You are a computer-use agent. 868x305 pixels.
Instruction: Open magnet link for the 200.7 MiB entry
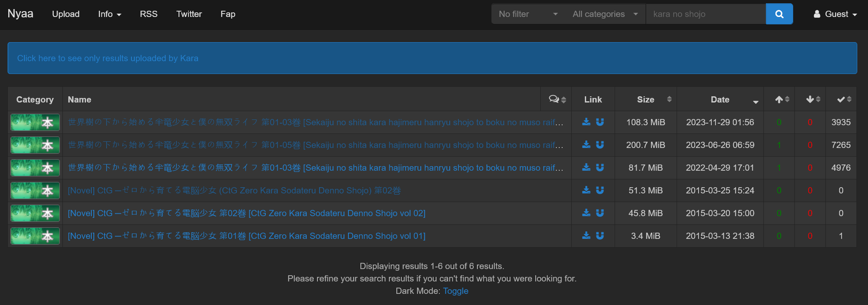coord(600,145)
